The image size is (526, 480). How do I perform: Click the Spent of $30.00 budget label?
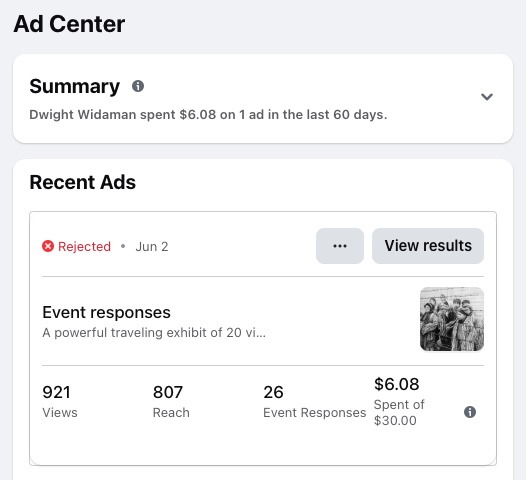tap(399, 412)
